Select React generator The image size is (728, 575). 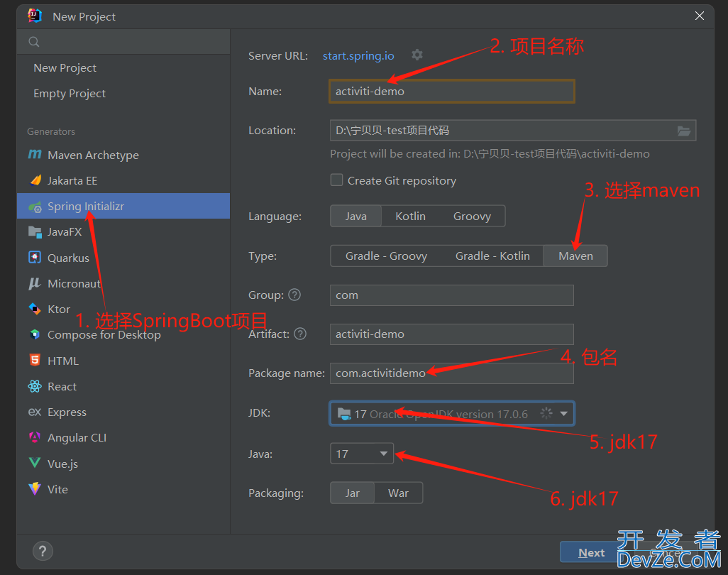tap(123, 386)
